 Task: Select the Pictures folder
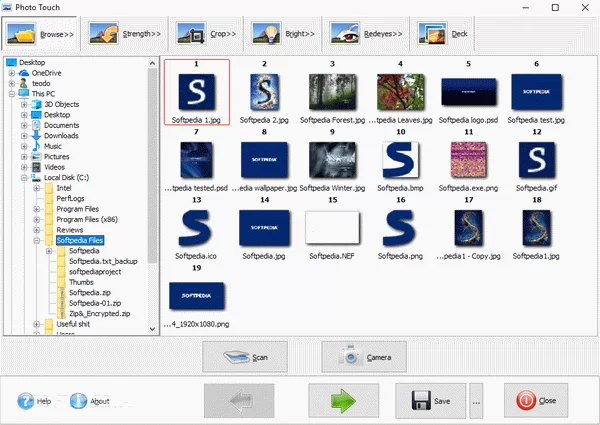point(56,156)
